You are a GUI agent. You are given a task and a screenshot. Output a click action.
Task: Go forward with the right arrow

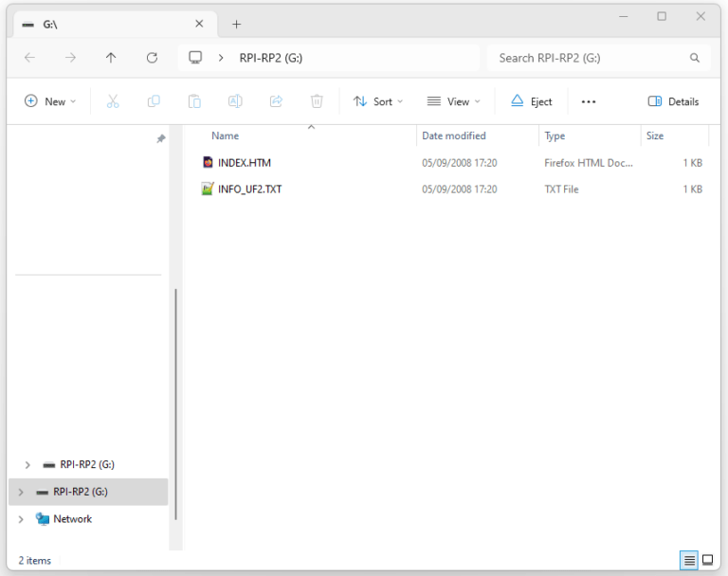(x=70, y=58)
